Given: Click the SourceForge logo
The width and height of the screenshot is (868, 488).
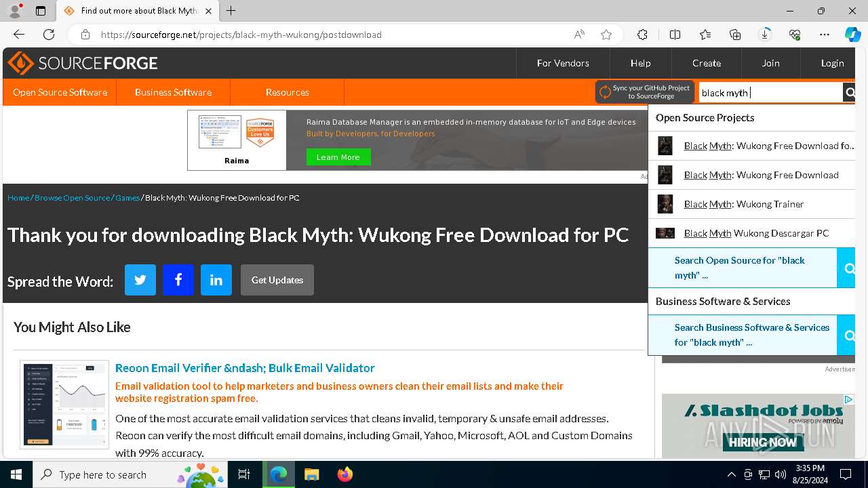Looking at the screenshot, I should click(82, 63).
